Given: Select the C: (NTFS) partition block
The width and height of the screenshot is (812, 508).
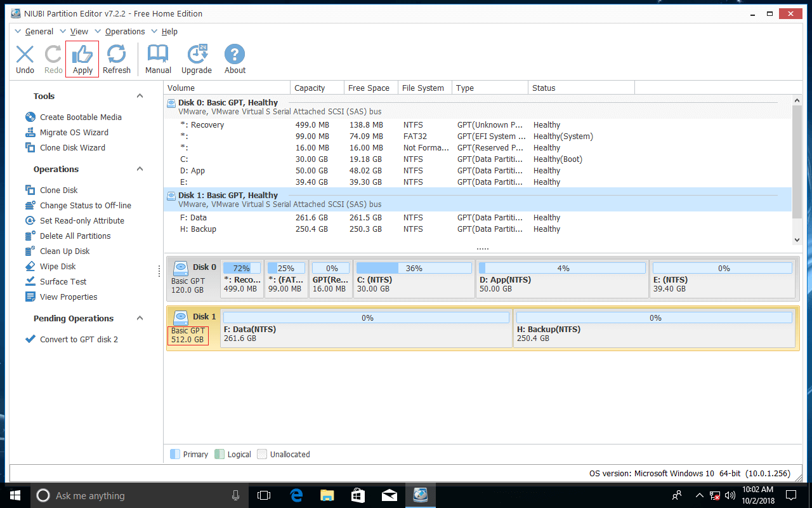Looking at the screenshot, I should click(414, 280).
